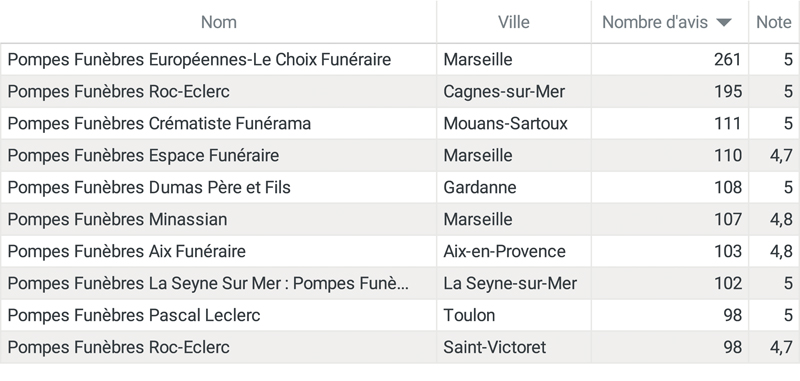Click the Aix-en-Provence city cell
Screen dimensions: 800x381
coord(514,251)
